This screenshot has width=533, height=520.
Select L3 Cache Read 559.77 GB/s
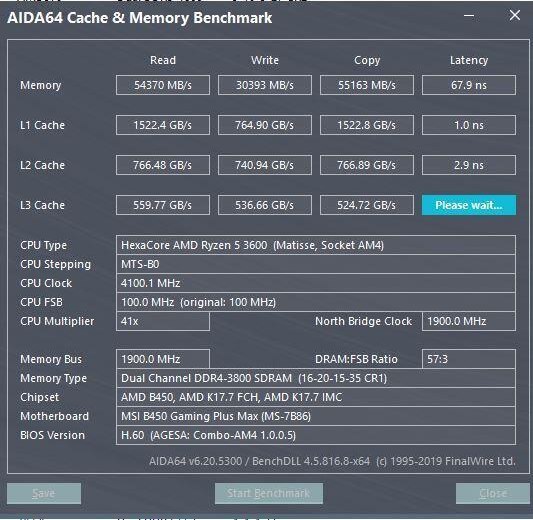tap(163, 205)
